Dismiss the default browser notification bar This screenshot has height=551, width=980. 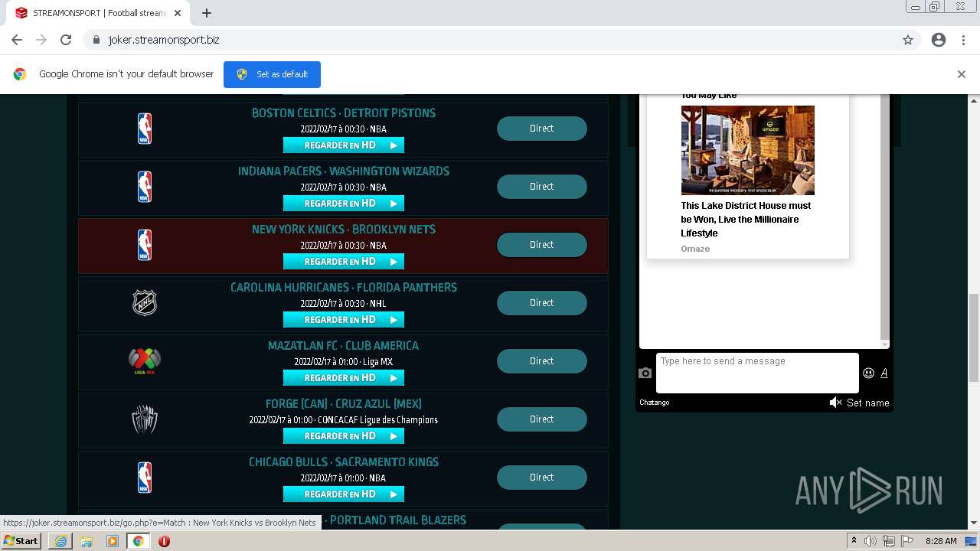(962, 74)
